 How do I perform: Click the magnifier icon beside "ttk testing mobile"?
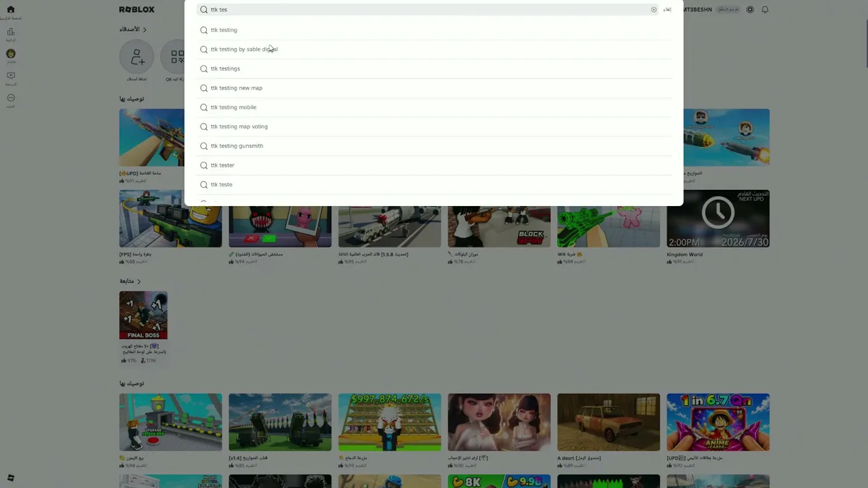pyautogui.click(x=203, y=107)
